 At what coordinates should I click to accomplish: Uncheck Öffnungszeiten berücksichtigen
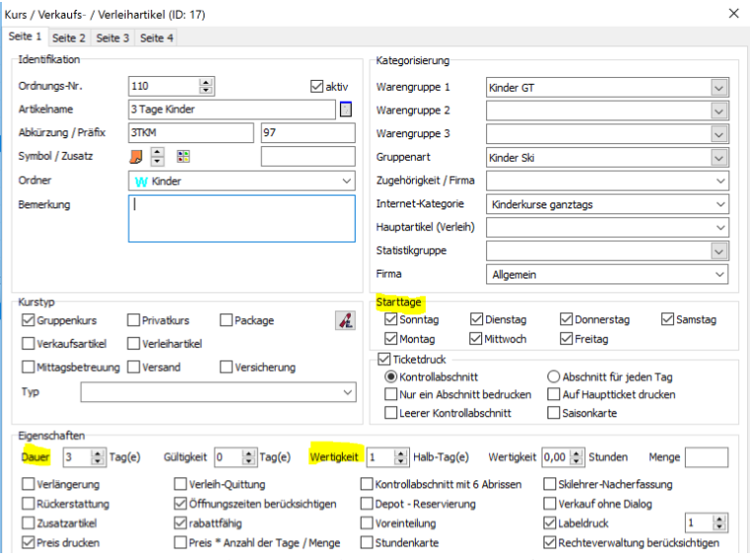tap(180, 504)
